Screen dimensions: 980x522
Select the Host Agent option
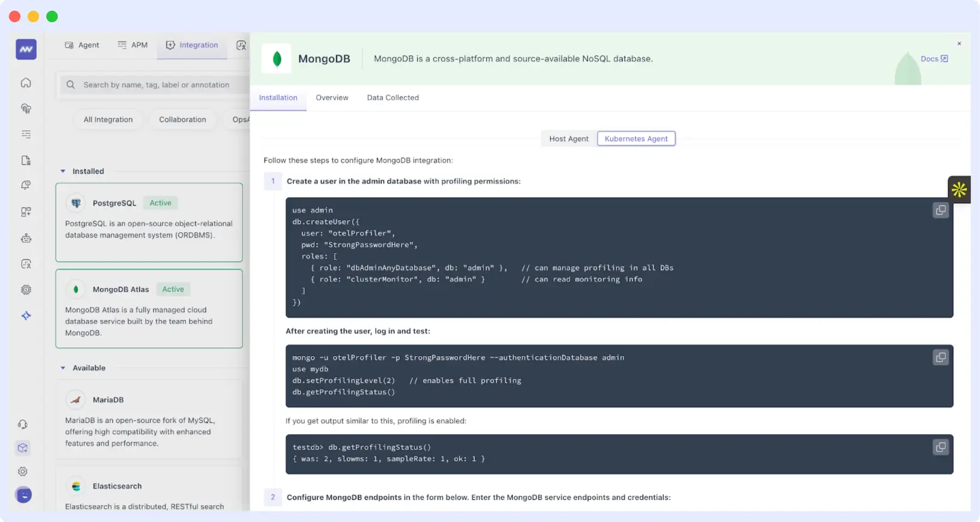[x=569, y=139]
